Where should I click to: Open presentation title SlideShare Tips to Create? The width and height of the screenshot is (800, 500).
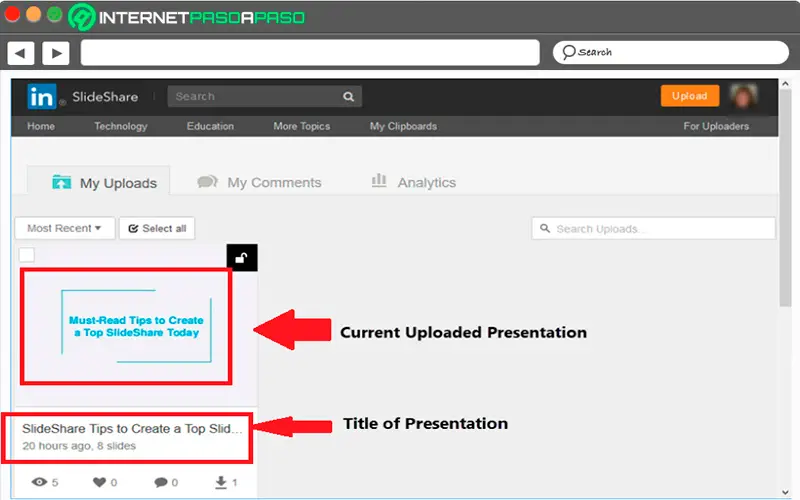click(132, 429)
